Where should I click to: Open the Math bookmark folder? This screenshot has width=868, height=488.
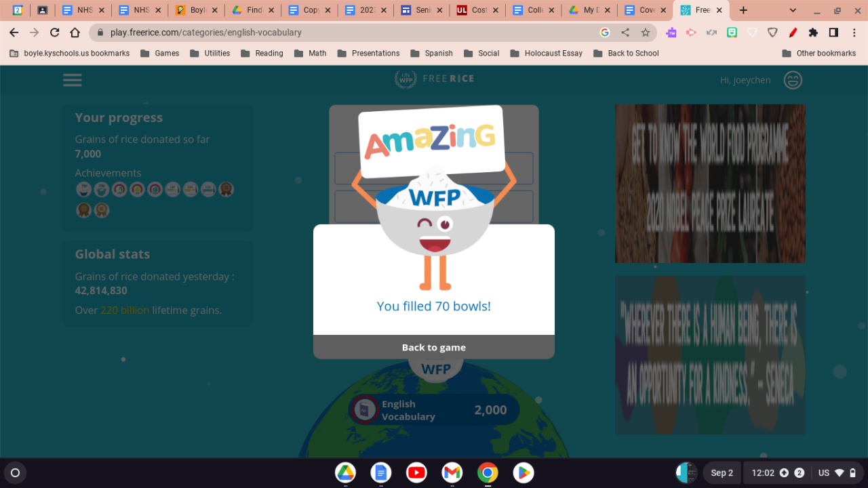[310, 53]
